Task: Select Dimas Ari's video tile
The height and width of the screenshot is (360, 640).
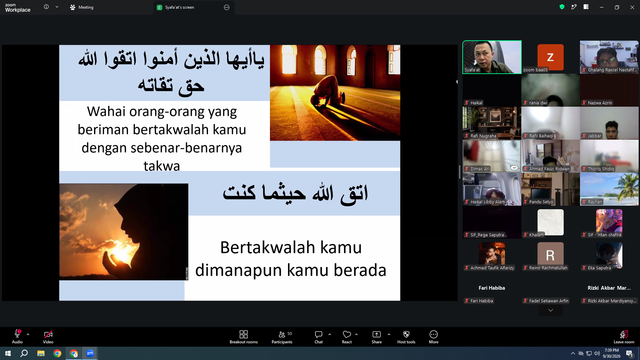Action: coord(492,156)
